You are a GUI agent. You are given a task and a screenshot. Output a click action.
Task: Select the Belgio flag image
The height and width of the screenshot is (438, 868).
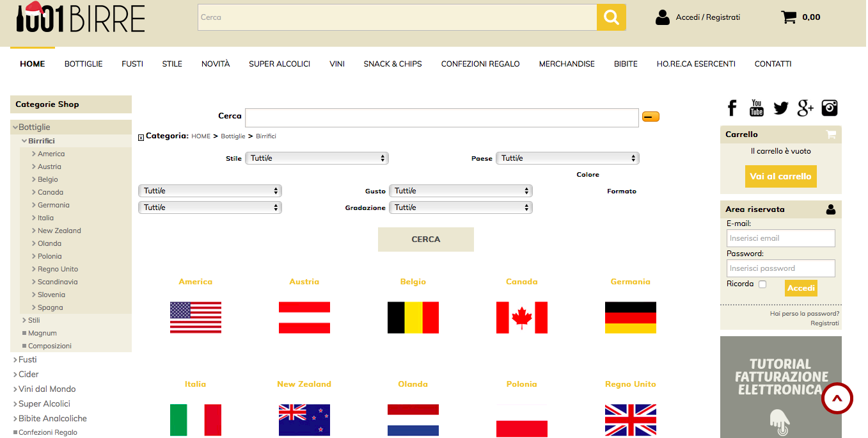pos(413,318)
